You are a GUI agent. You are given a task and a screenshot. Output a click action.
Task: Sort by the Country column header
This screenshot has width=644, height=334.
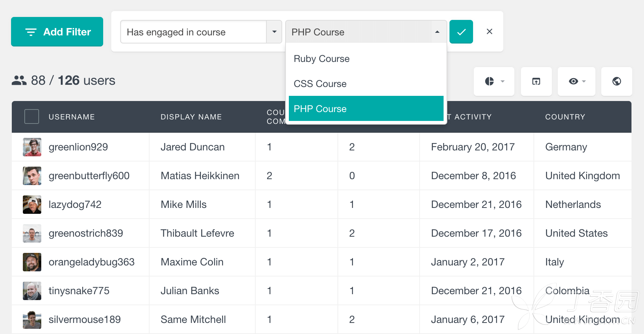[x=565, y=117]
